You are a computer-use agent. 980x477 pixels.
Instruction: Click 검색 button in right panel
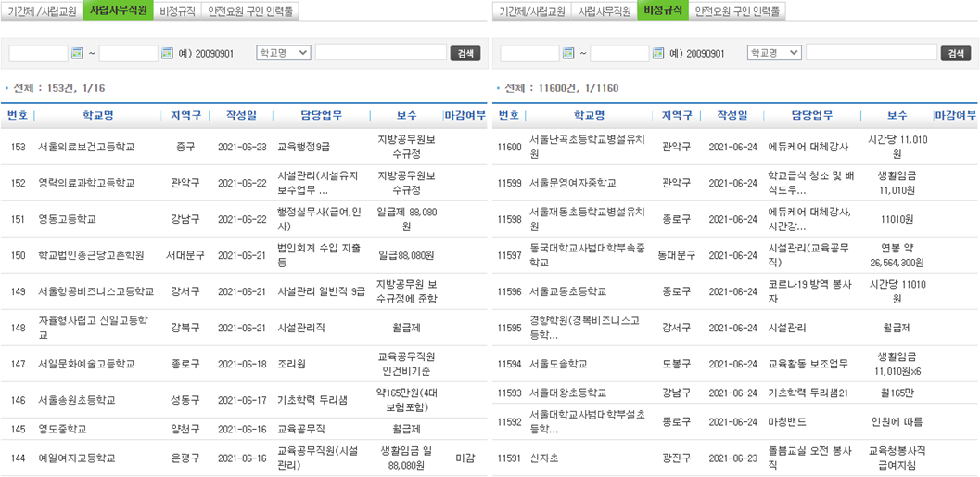[x=956, y=53]
